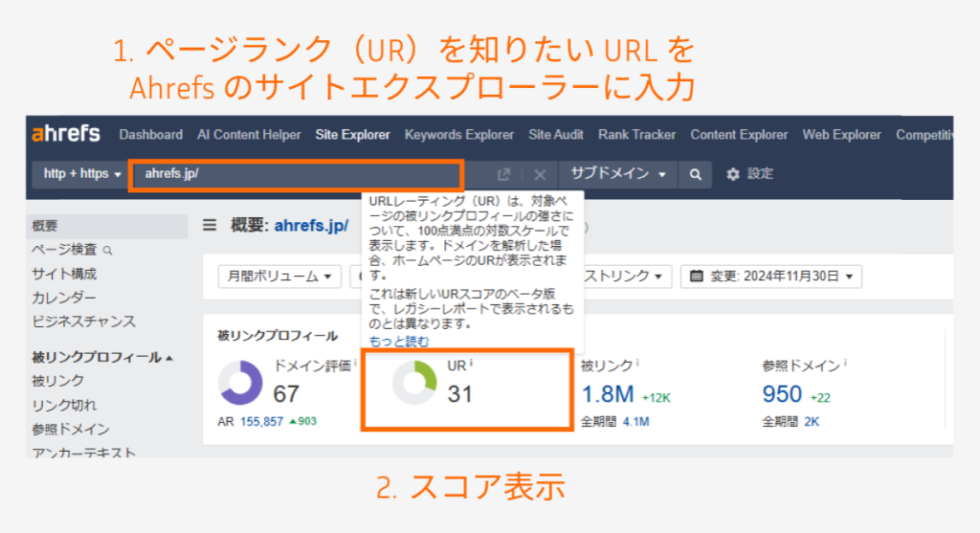Open the http + https protocol dropdown
The image size is (980, 533).
pyautogui.click(x=80, y=174)
